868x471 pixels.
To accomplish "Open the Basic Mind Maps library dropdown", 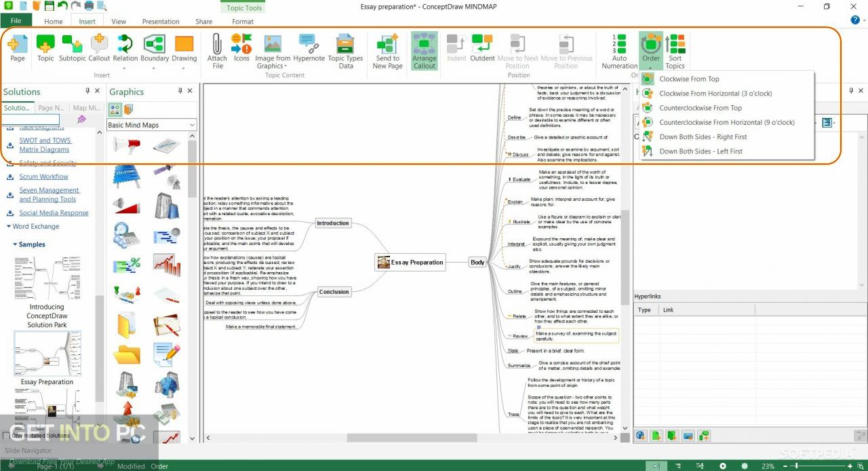I will (192, 125).
